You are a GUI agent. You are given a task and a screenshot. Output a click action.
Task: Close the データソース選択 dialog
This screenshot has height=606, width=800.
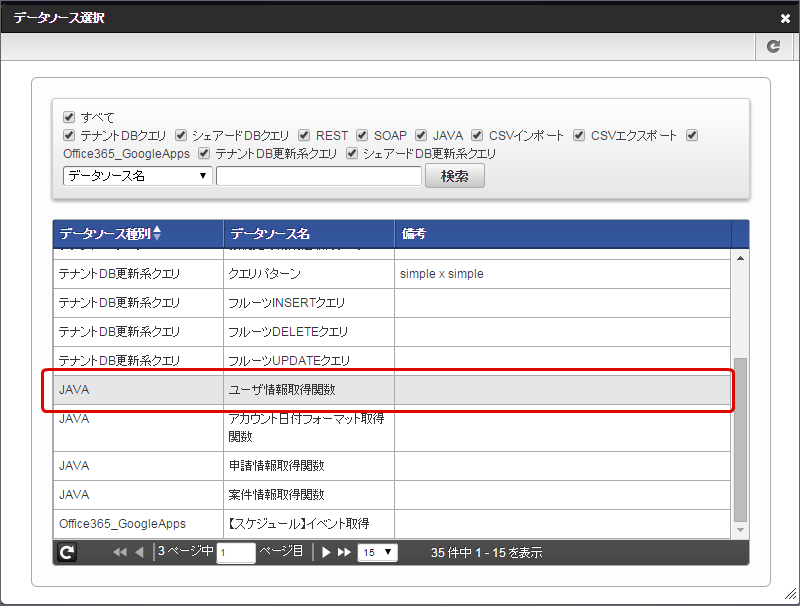point(785,18)
